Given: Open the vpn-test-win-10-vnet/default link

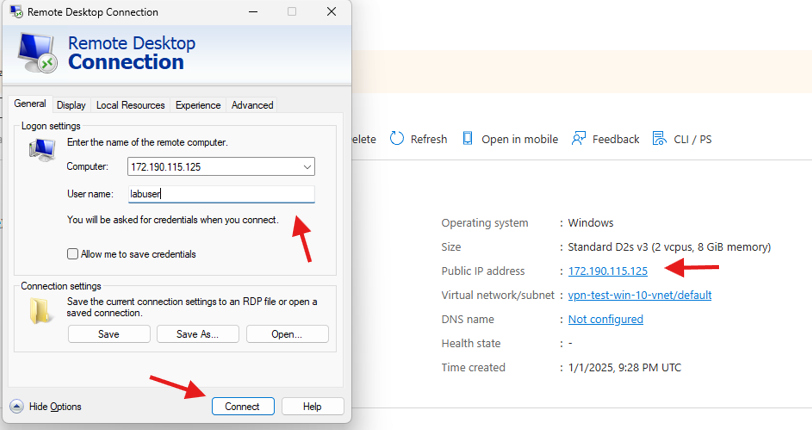Looking at the screenshot, I should [640, 295].
